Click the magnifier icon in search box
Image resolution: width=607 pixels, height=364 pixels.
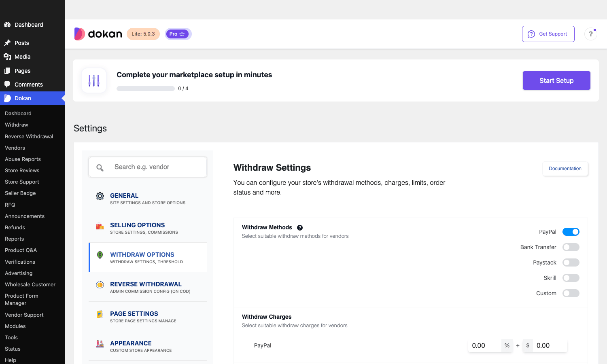coord(100,167)
